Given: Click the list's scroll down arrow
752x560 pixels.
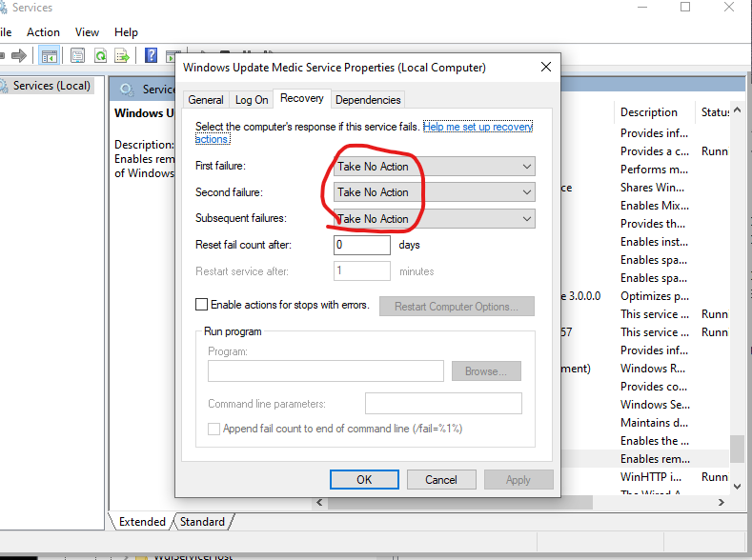Looking at the screenshot, I should point(738,487).
